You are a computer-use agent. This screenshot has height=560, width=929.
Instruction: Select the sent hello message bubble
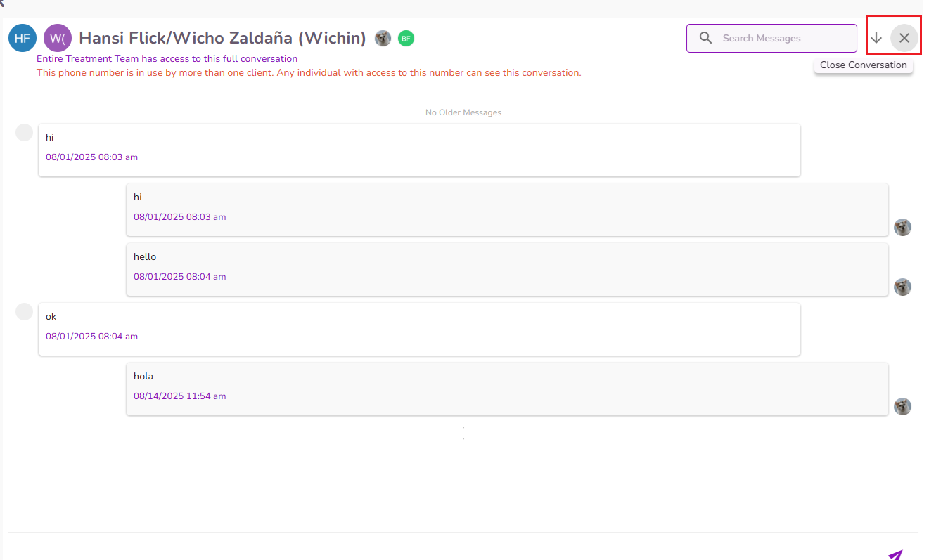507,269
